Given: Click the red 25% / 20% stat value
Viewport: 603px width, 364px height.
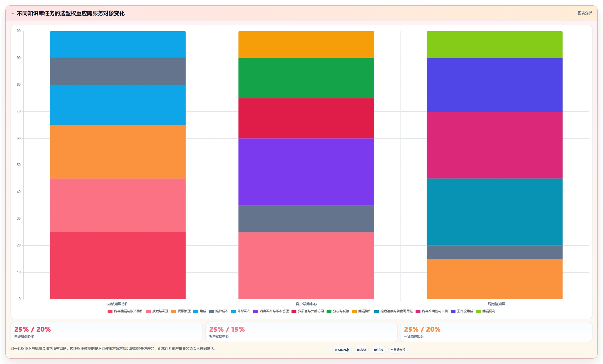Looking at the screenshot, I should tap(32, 329).
